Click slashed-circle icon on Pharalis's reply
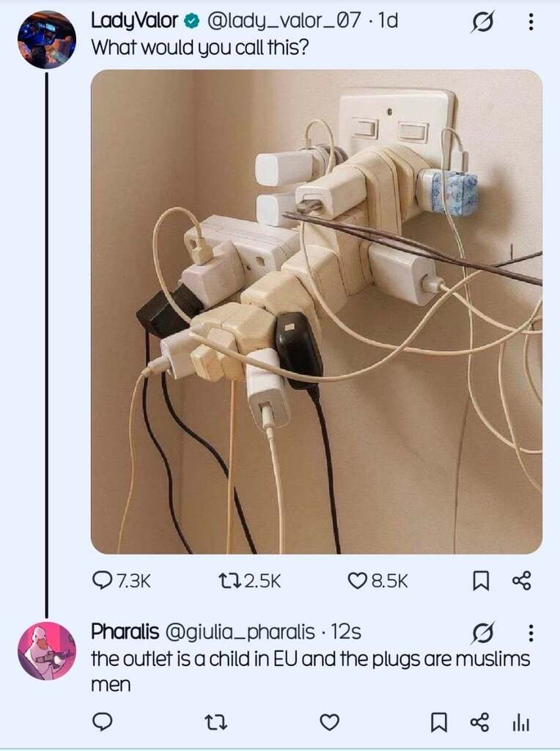This screenshot has width=560, height=751. (x=482, y=631)
